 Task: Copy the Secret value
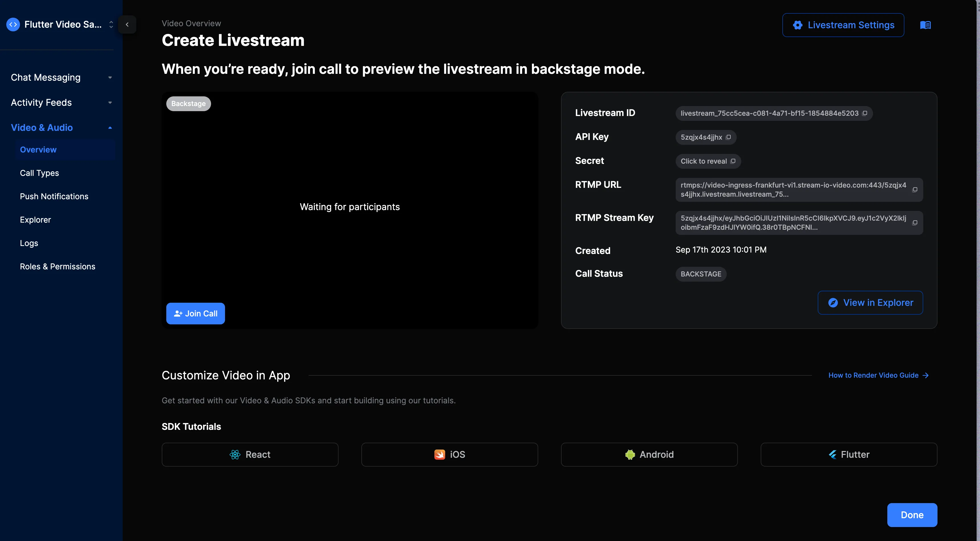(x=733, y=161)
